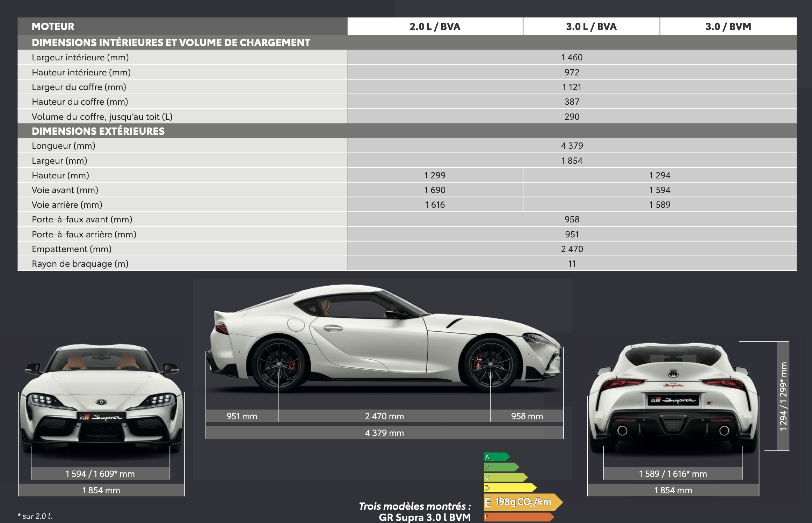Select the Largeur (mm) row label

[x=59, y=161]
